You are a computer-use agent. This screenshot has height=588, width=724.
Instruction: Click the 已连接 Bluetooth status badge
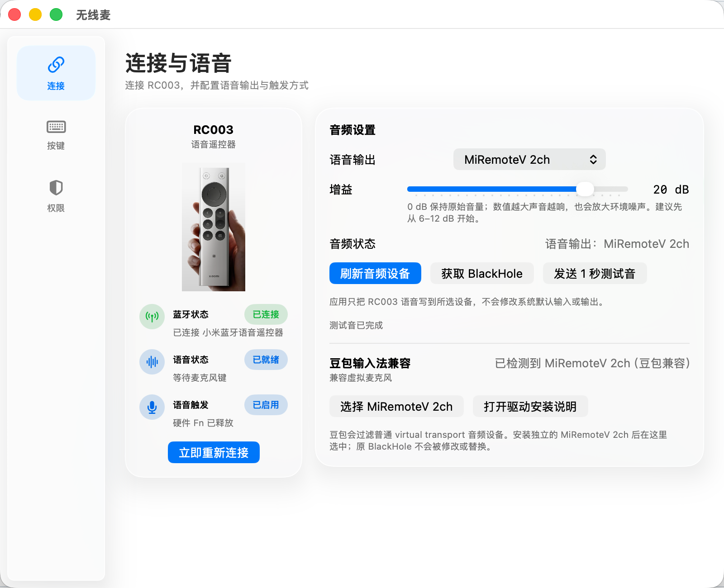pyautogui.click(x=266, y=314)
